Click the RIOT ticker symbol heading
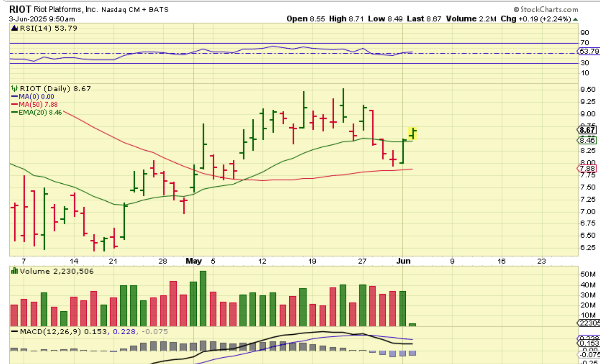The width and height of the screenshot is (600, 364). pyautogui.click(x=20, y=9)
